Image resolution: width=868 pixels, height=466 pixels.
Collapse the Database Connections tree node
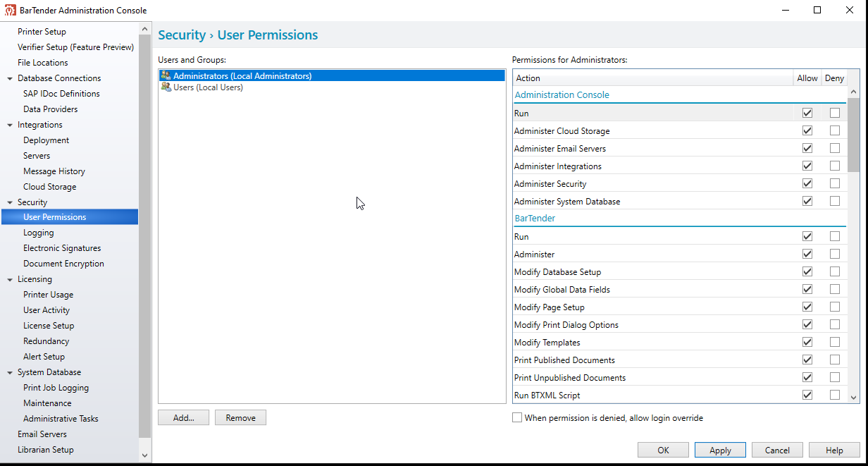pyautogui.click(x=10, y=78)
